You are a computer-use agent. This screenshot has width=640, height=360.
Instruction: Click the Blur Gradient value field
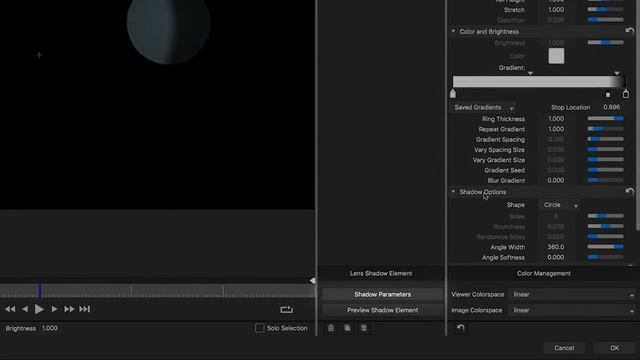(x=556, y=180)
